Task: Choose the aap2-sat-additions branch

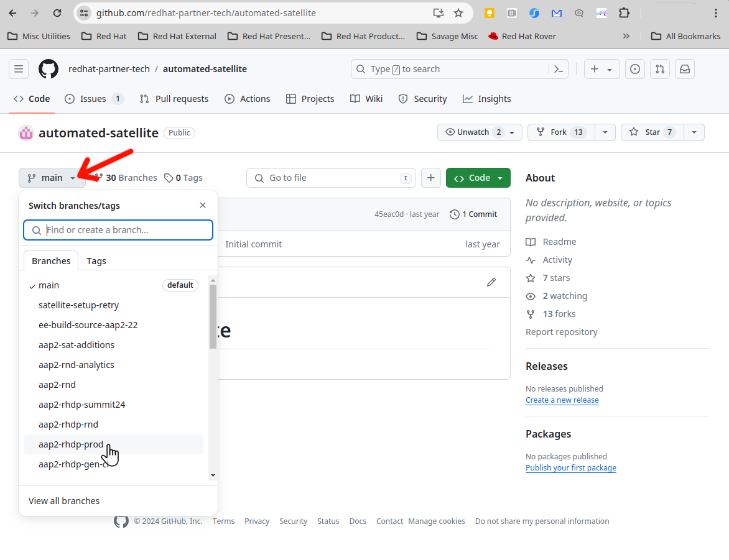Action: pyautogui.click(x=113, y=346)
